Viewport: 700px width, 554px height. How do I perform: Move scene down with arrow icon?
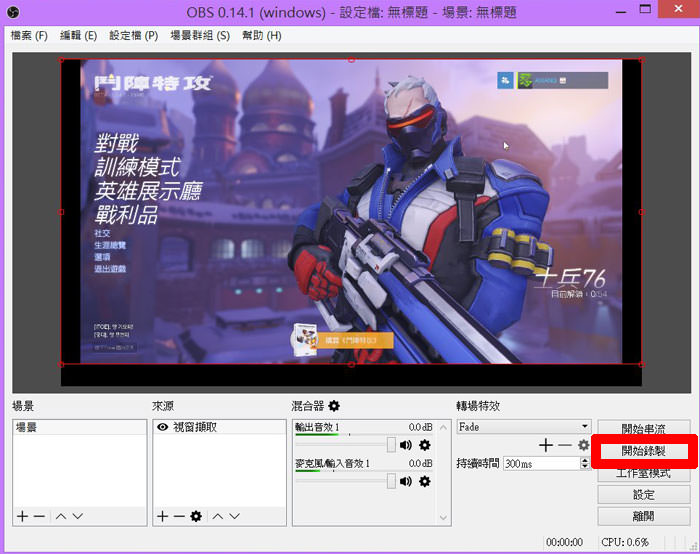coord(78,517)
